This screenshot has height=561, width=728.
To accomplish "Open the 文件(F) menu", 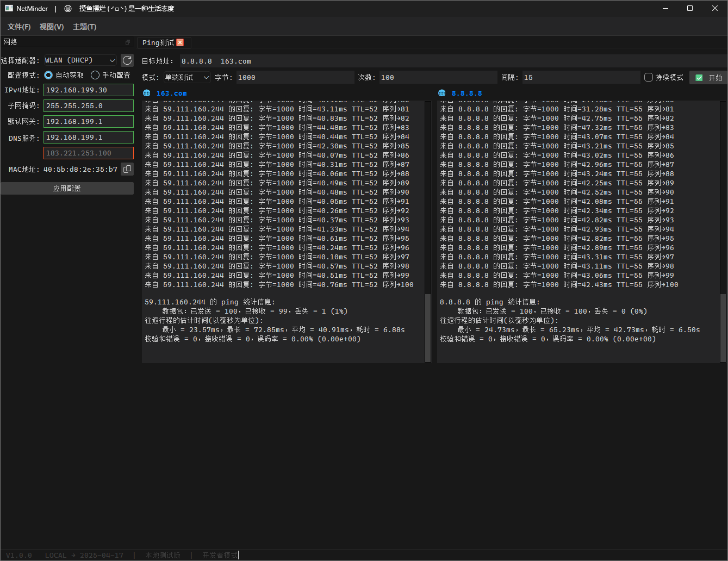I will [19, 27].
